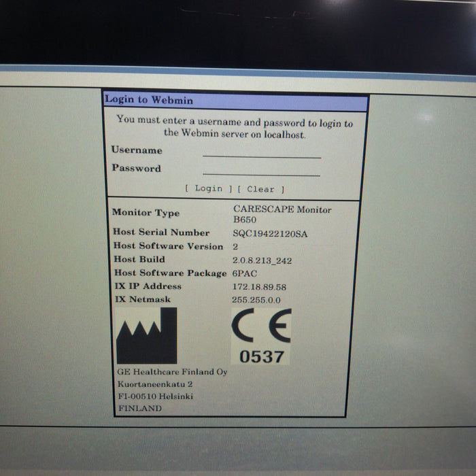Click the 6PAC software package value

pyautogui.click(x=244, y=273)
